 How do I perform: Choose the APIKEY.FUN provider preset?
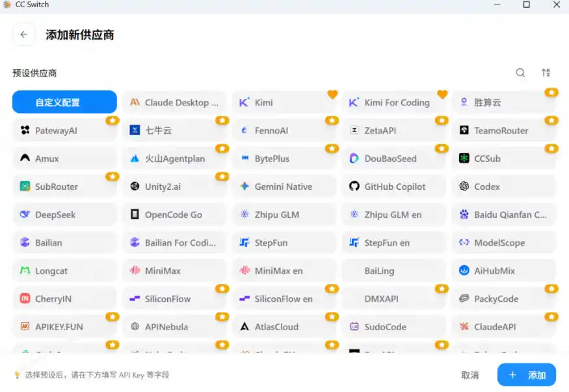[x=64, y=326]
